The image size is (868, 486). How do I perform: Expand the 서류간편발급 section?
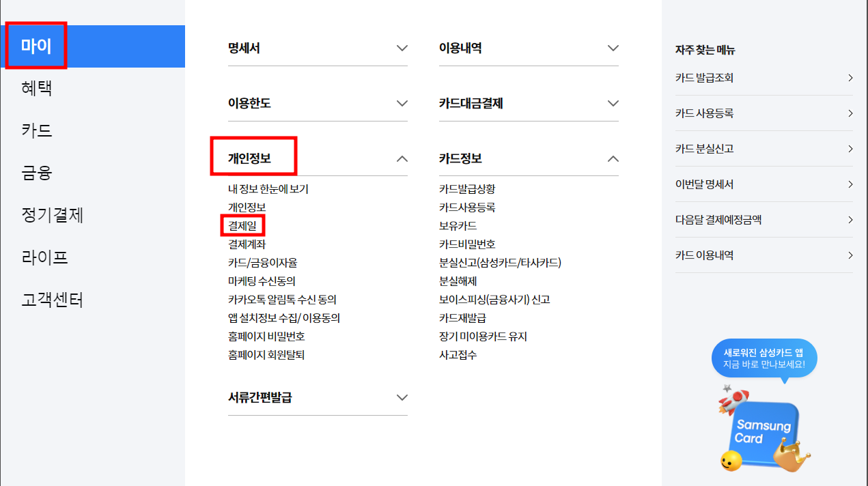pos(318,397)
